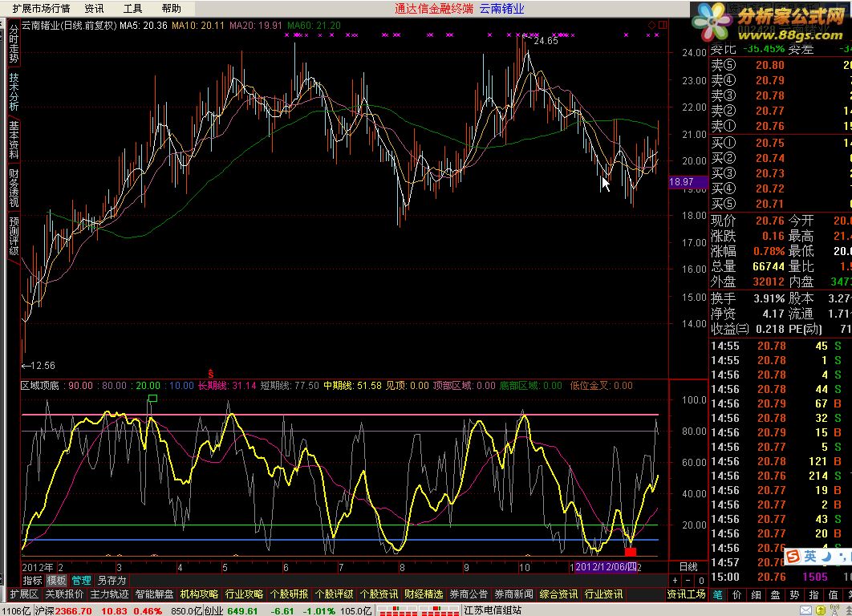Viewport: 852px width, 616px height.
Task: Open the 工具 menu
Action: [x=132, y=8]
